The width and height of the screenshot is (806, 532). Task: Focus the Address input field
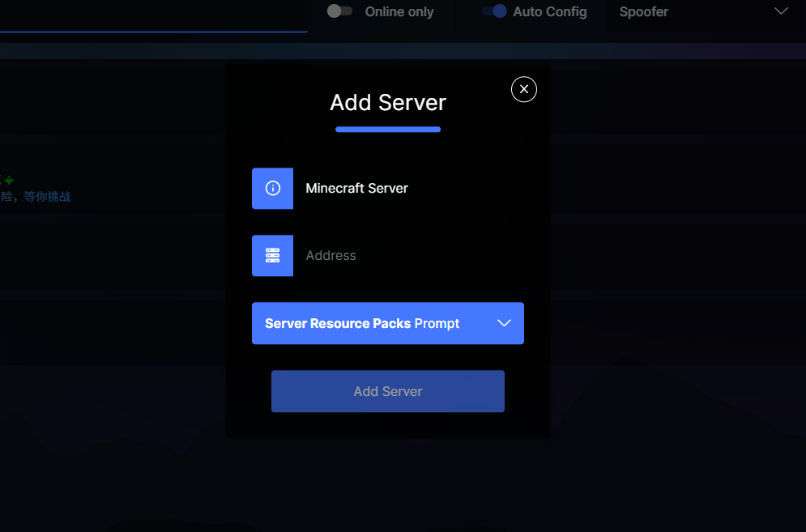tap(408, 255)
